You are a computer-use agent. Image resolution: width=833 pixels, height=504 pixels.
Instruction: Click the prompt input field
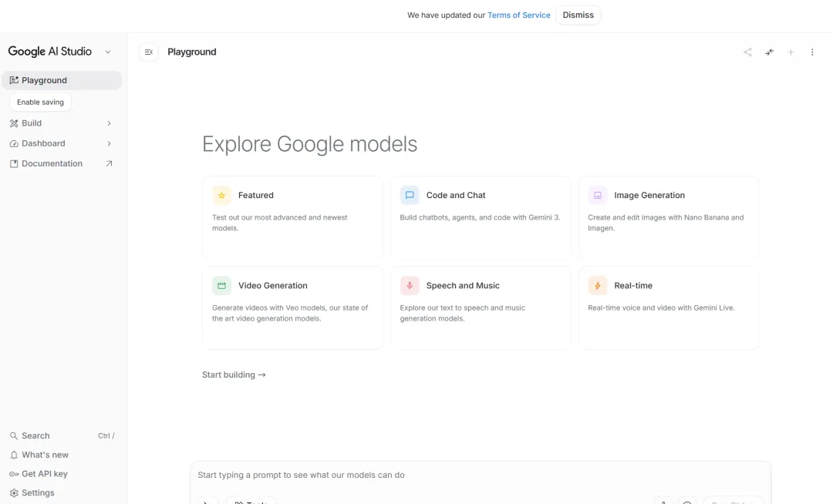[x=478, y=475]
